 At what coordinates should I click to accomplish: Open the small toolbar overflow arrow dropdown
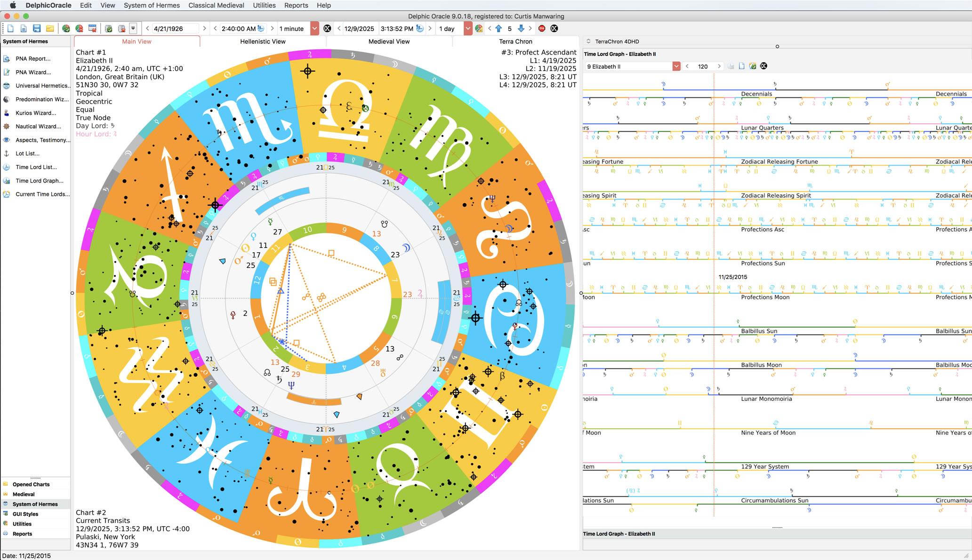click(x=133, y=29)
